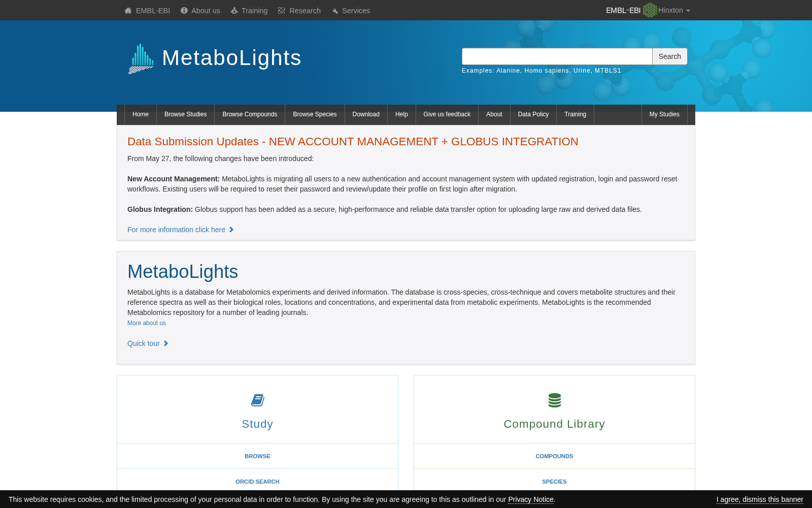Viewport: 812px width, 508px height.
Task: Click the Services wrench icon
Action: click(335, 11)
